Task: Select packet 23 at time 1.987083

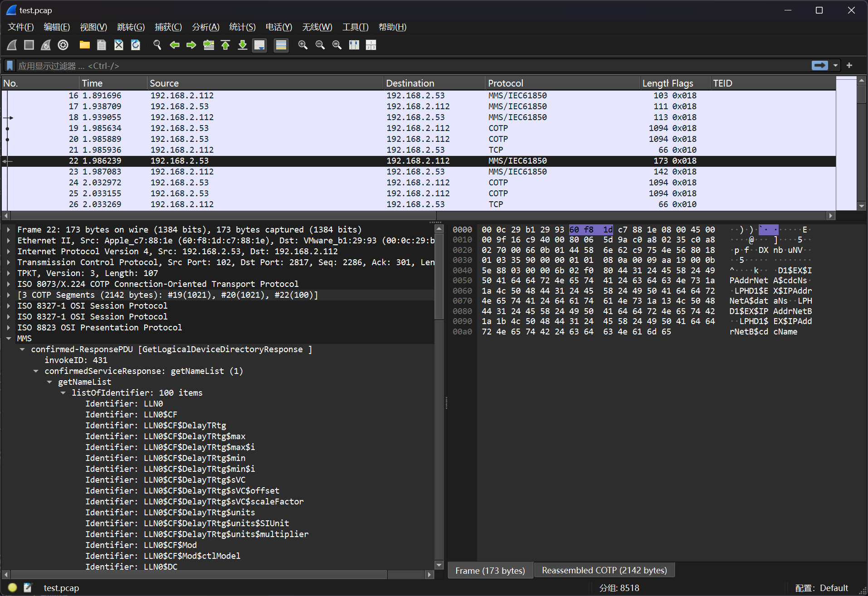Action: pyautogui.click(x=419, y=172)
